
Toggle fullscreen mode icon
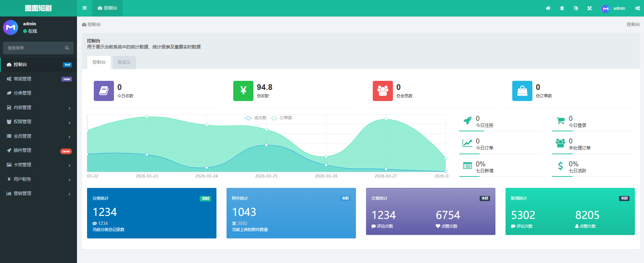pos(590,8)
